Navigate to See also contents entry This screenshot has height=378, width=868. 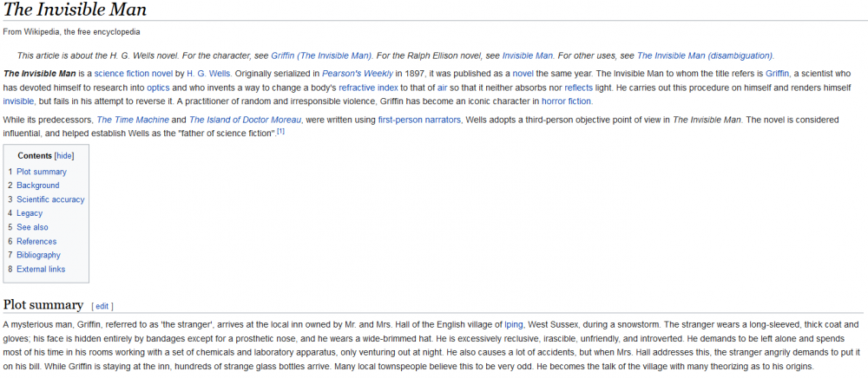pos(32,227)
